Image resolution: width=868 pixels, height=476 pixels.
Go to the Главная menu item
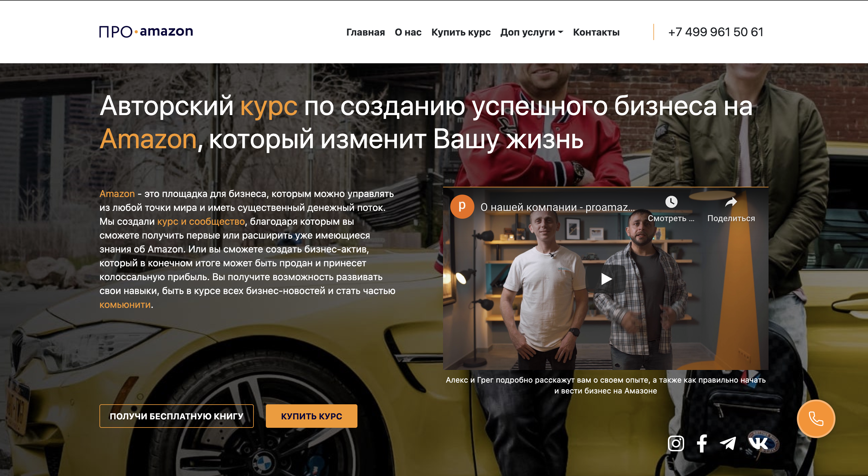366,32
